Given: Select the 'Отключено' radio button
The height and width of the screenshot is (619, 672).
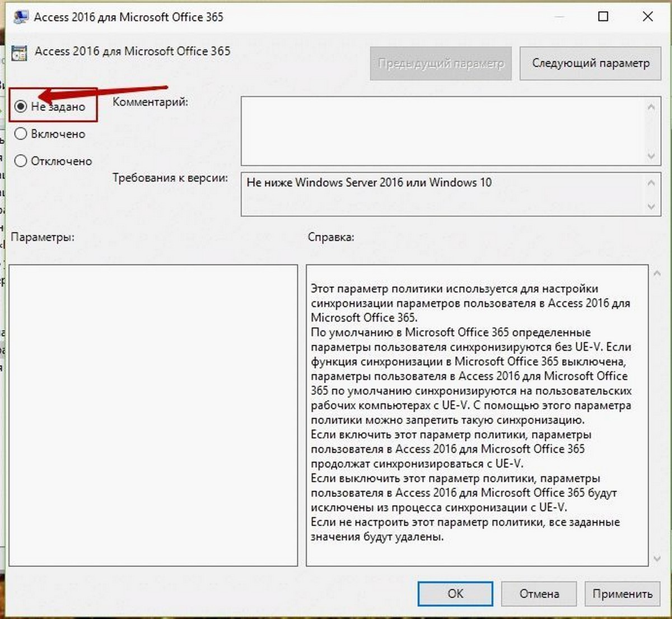Looking at the screenshot, I should tap(21, 161).
